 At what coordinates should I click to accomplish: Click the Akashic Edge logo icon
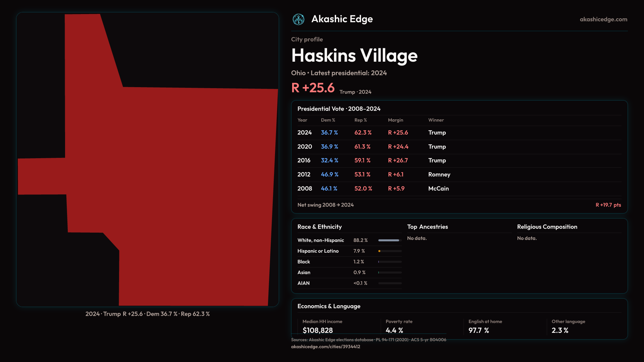[x=298, y=19]
